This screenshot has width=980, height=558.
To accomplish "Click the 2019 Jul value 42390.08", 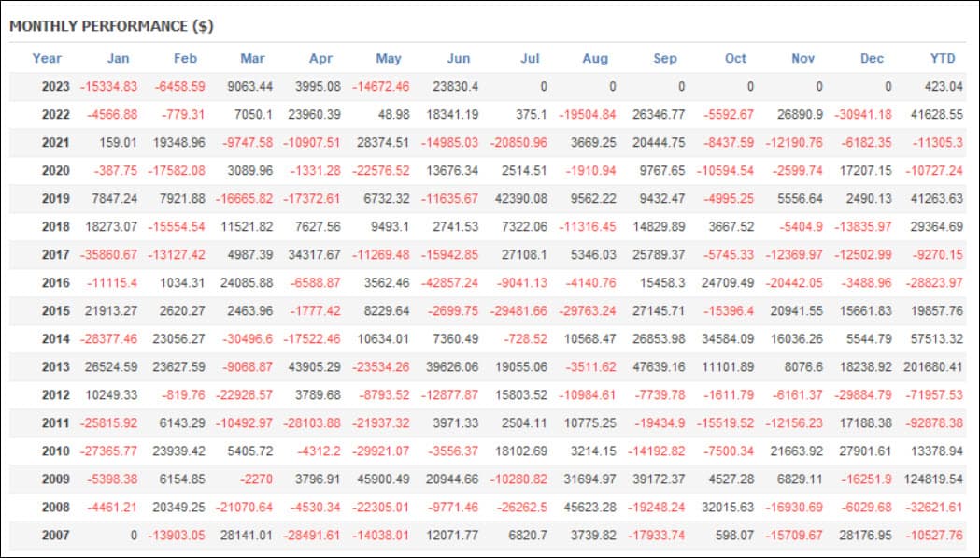I will (x=520, y=198).
